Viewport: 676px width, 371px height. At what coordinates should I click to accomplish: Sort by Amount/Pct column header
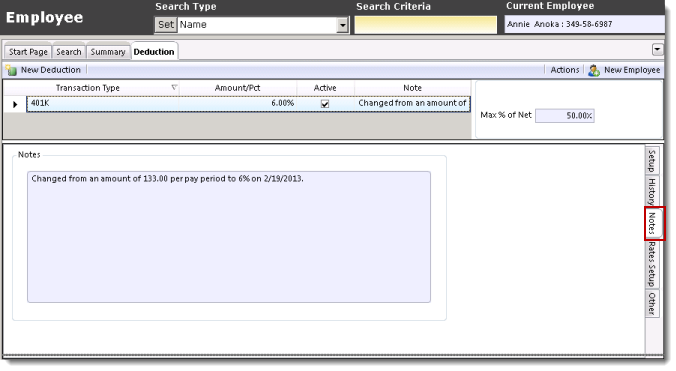pyautogui.click(x=237, y=88)
